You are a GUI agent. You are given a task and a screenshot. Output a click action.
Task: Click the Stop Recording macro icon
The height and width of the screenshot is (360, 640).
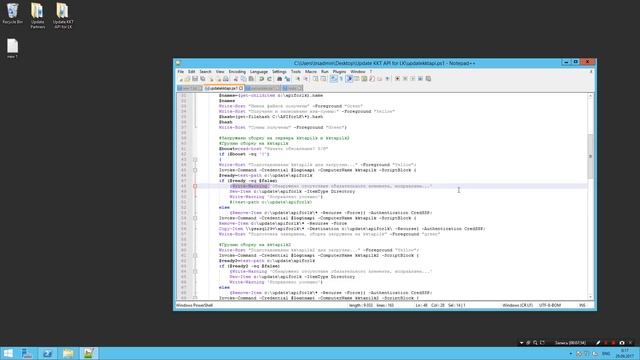(x=405, y=79)
